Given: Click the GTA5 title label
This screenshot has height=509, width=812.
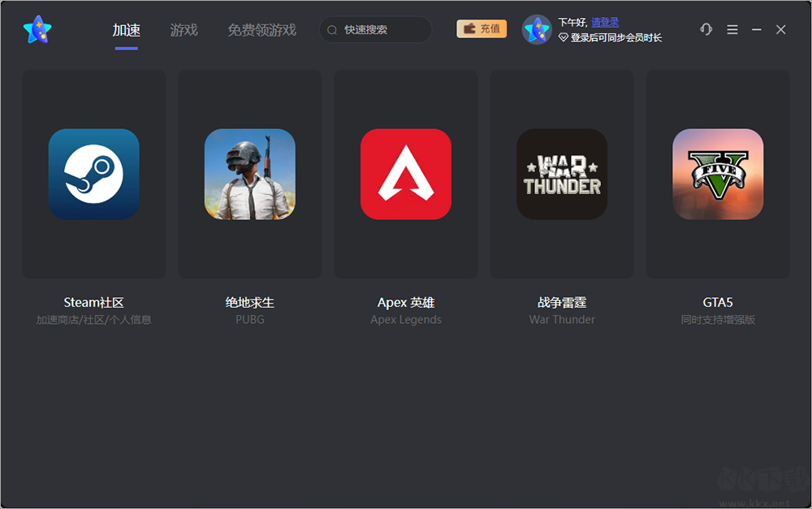Looking at the screenshot, I should pyautogui.click(x=718, y=303).
